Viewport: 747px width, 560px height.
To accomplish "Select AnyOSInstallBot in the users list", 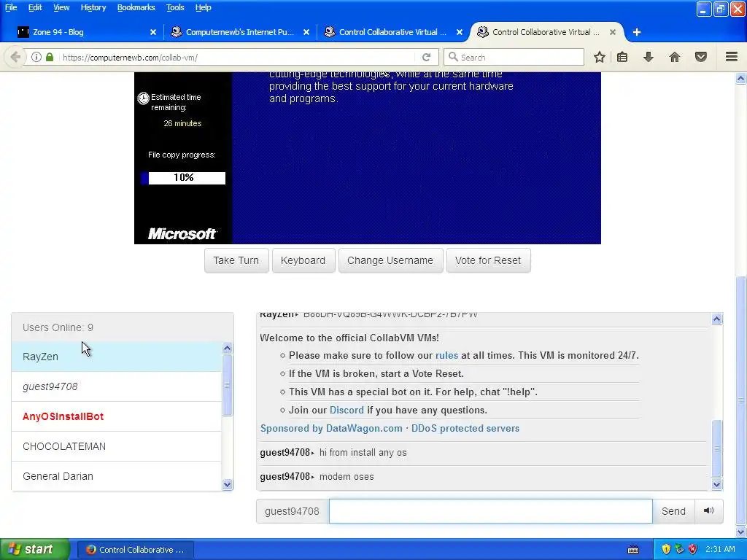I will tap(116, 416).
